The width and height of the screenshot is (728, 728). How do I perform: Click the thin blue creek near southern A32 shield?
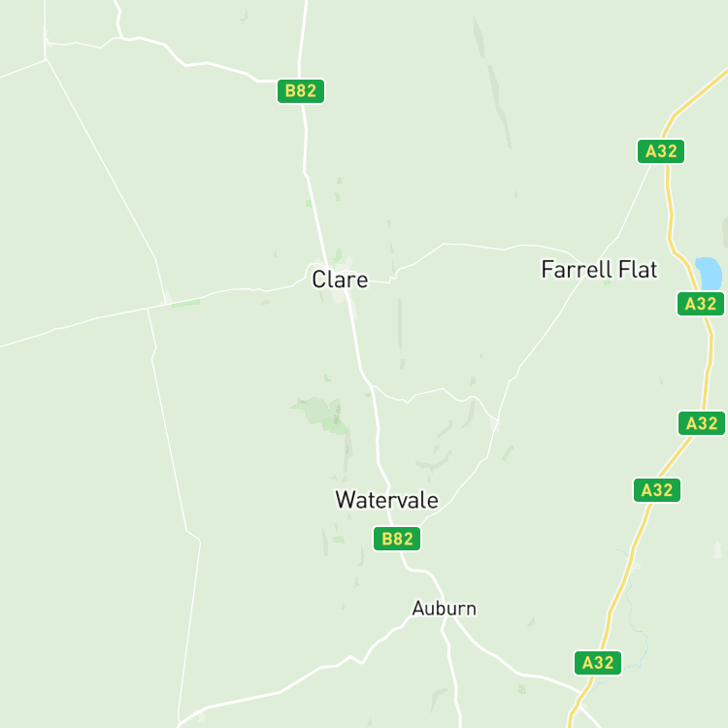point(634,612)
